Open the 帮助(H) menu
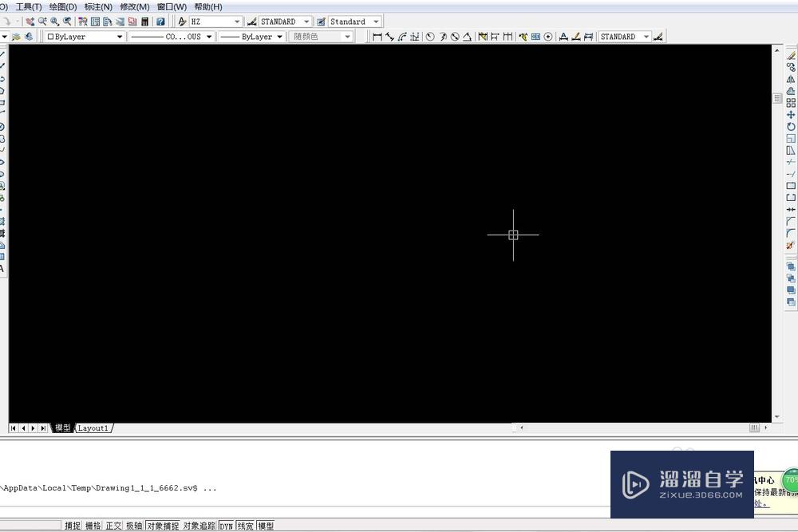This screenshot has height=532, width=798. [208, 7]
